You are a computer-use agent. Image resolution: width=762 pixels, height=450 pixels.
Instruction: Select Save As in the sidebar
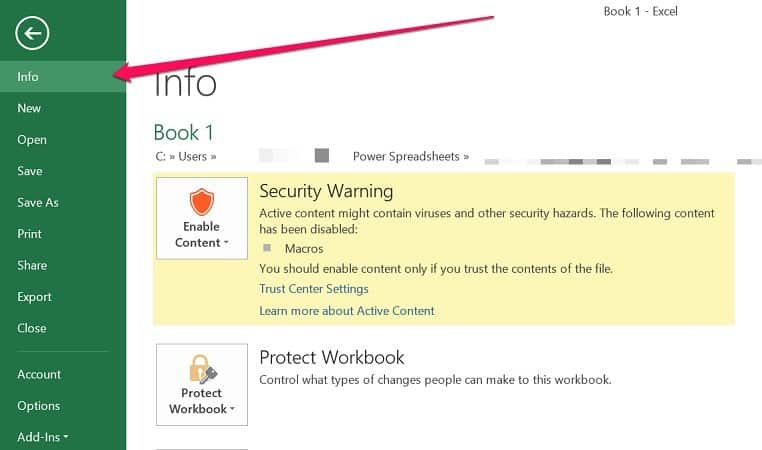pyautogui.click(x=38, y=202)
